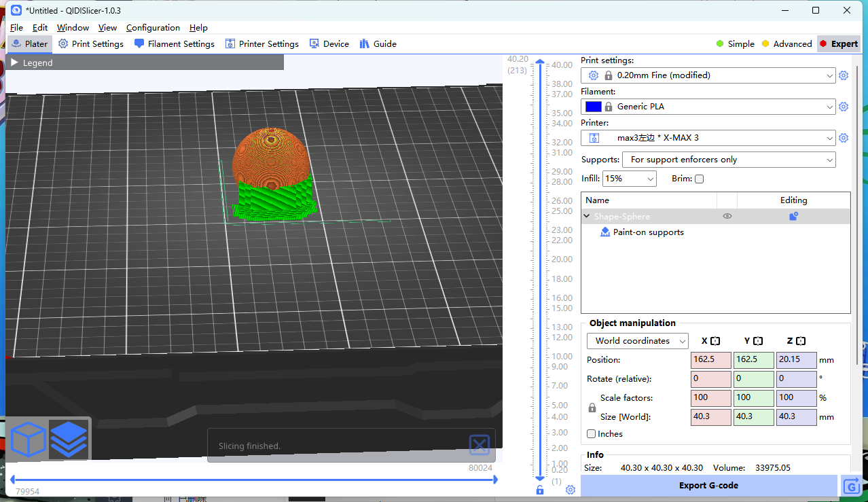Open the Configuration menu
The image size is (868, 502).
(x=153, y=28)
